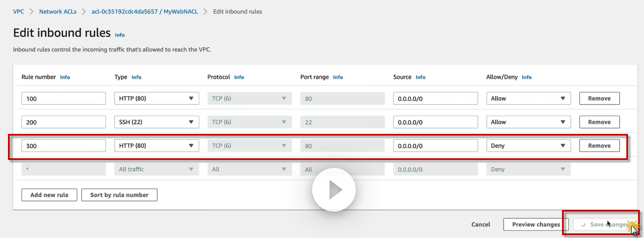
Task: Click Preview changes button
Action: coord(536,225)
